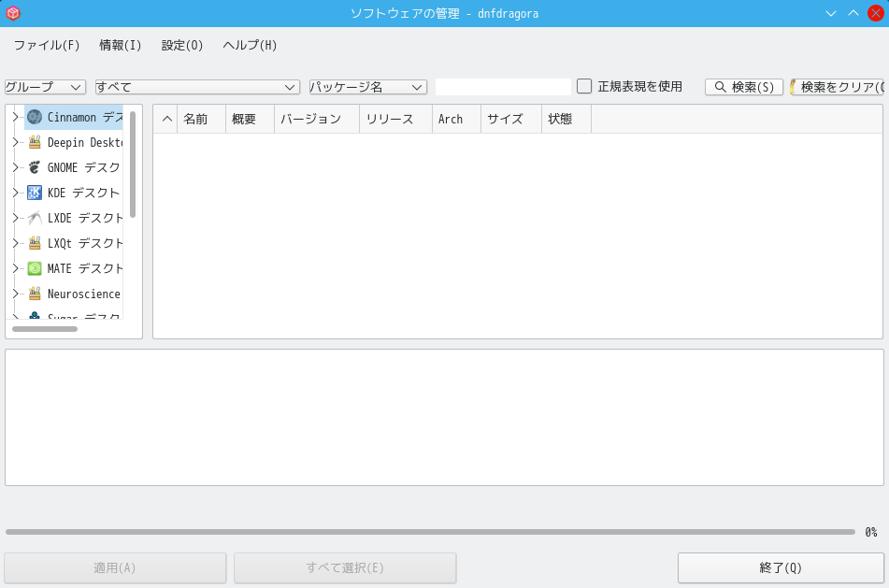
Task: Click the 検索(S) search button
Action: pos(744,87)
